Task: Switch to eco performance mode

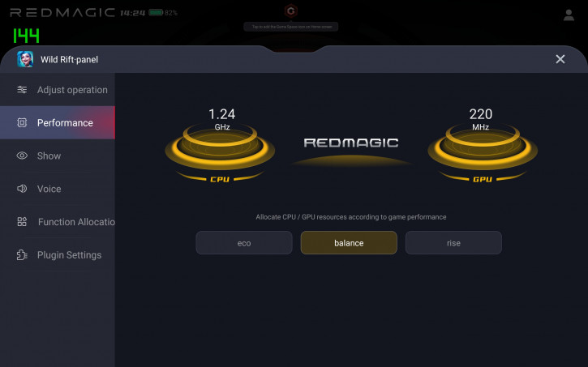Action: pyautogui.click(x=244, y=243)
